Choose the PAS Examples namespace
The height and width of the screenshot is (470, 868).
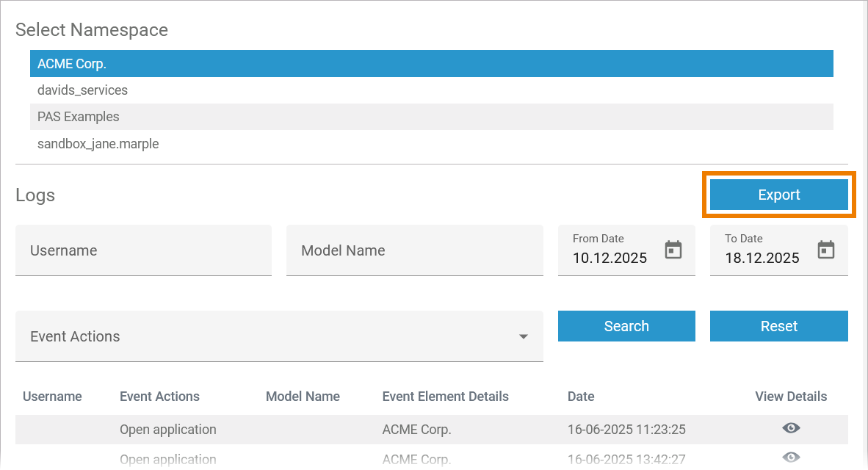coord(431,117)
